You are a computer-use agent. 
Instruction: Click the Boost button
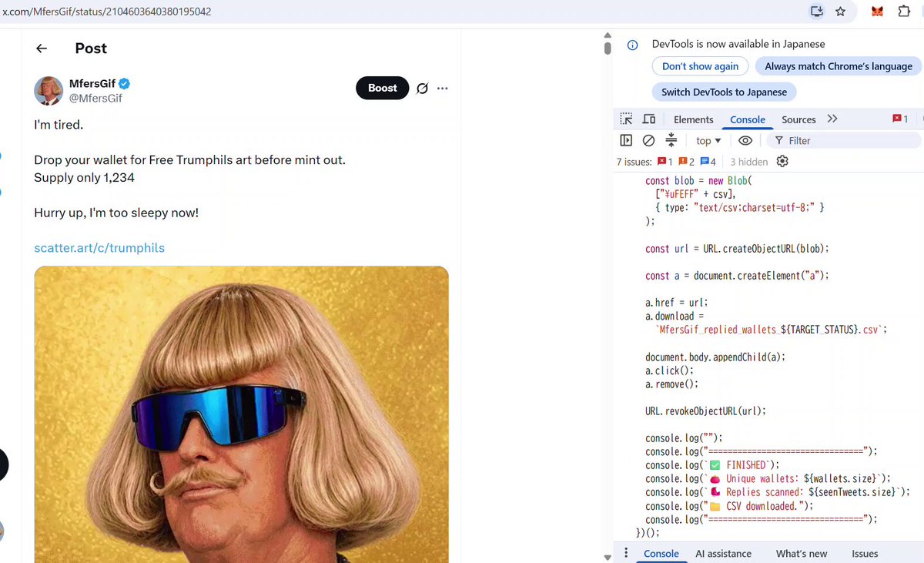(x=382, y=88)
